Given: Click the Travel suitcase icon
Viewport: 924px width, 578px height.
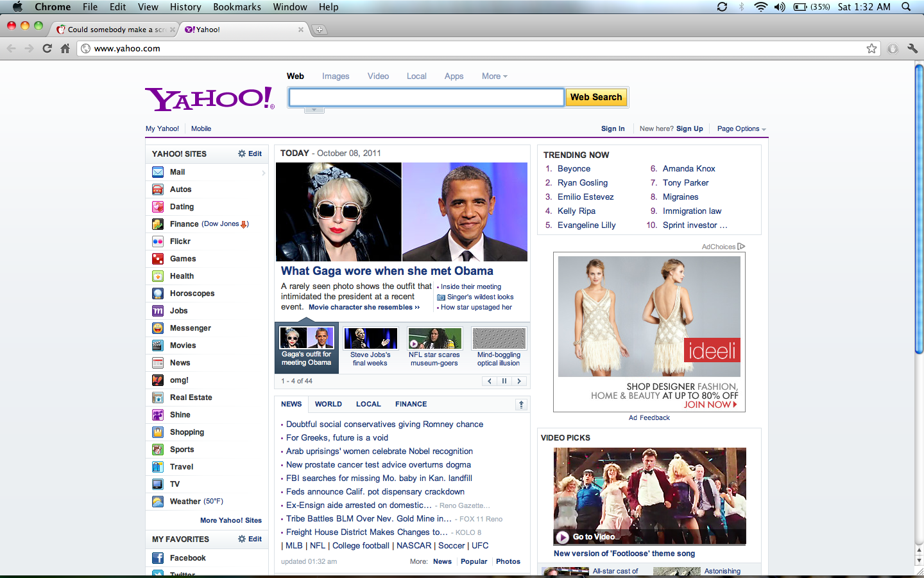Looking at the screenshot, I should [158, 467].
